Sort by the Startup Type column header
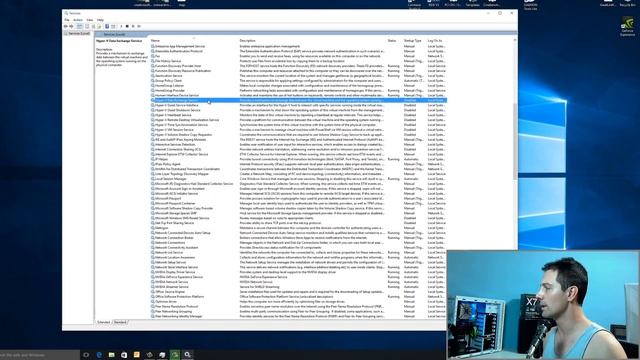This screenshot has width=640, height=360. coord(413,41)
